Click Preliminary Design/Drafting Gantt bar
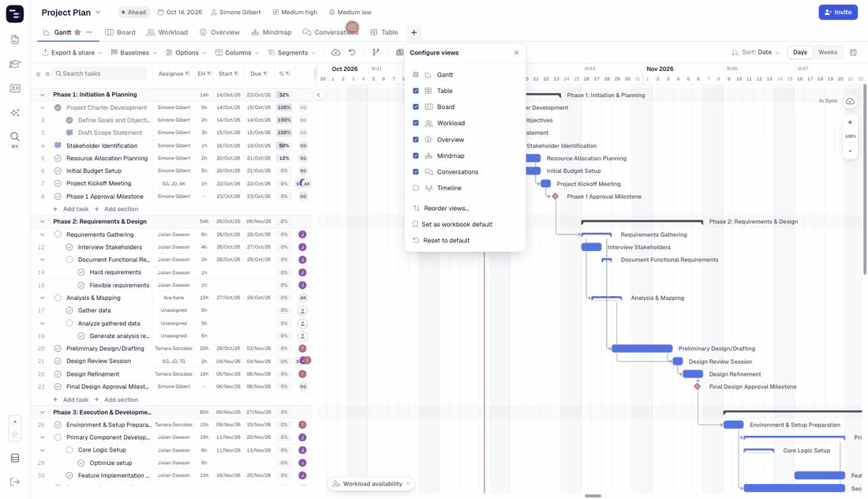This screenshot has height=499, width=868. [x=642, y=348]
